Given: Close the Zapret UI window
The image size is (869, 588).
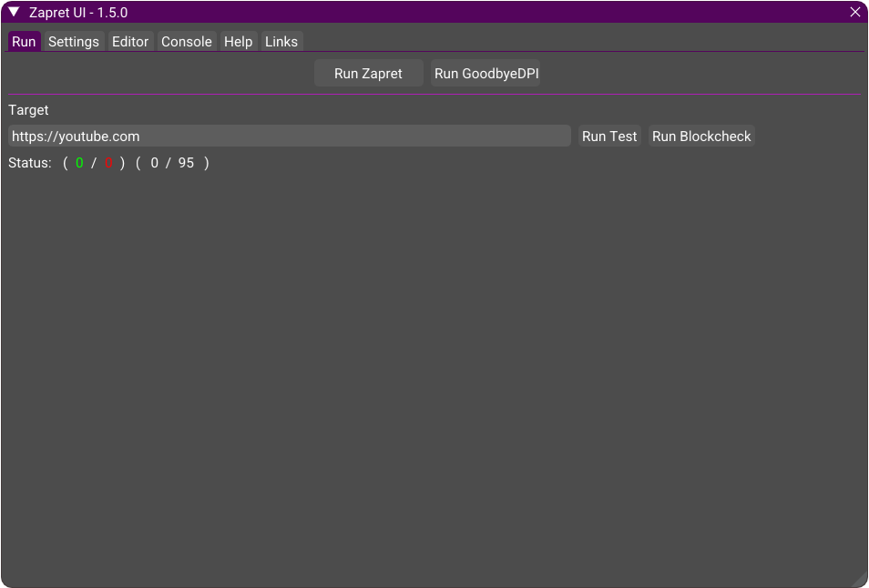Looking at the screenshot, I should coord(854,12).
